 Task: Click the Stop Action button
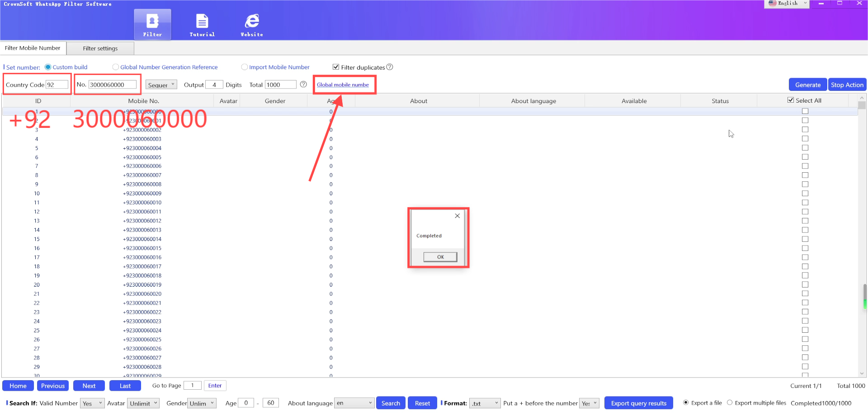coord(847,85)
